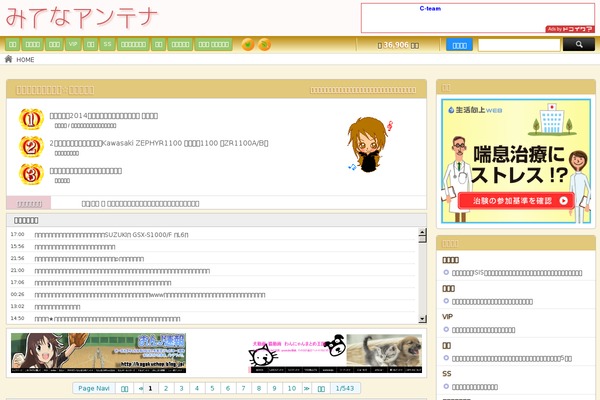Click the red 治験の参加基準を確認 button
Screen dimensions: 600x400
(516, 201)
